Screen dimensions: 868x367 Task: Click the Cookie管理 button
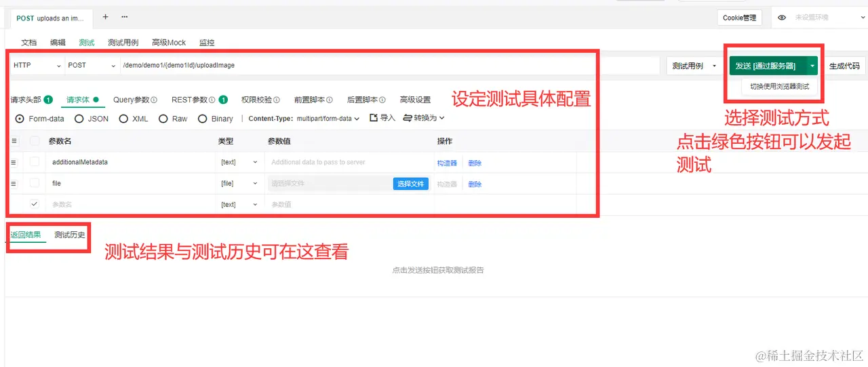click(739, 18)
